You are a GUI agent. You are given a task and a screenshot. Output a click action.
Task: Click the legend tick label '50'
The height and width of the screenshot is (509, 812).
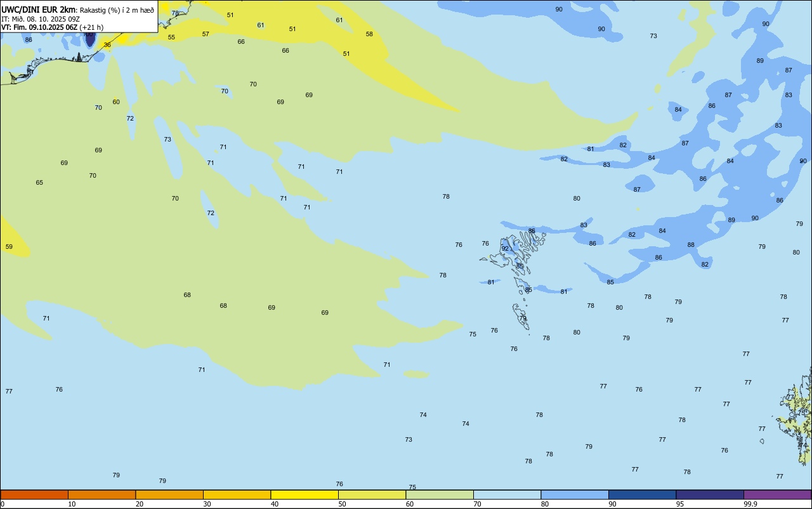[x=342, y=504]
